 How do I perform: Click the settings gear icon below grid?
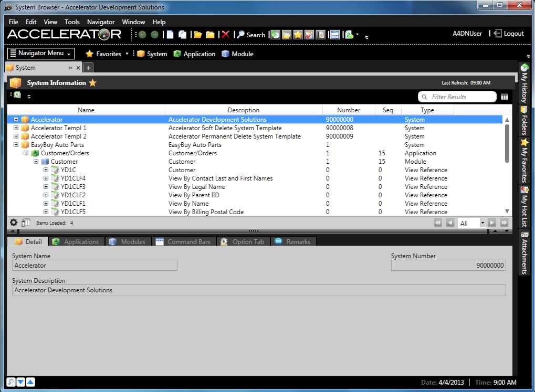point(14,223)
